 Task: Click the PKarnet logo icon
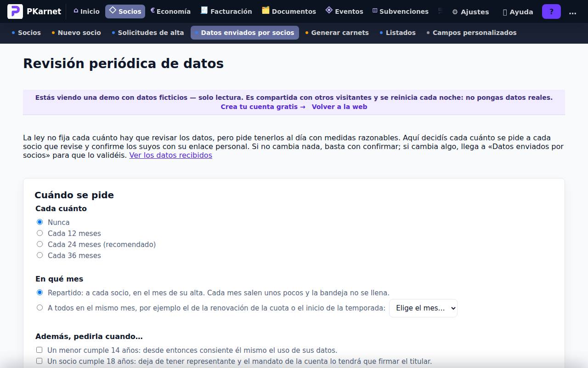(15, 11)
